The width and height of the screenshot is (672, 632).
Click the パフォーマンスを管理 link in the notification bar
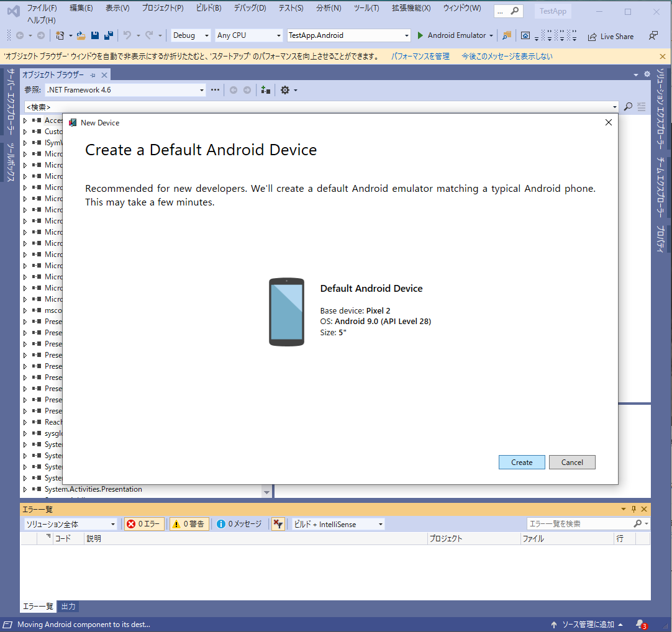[420, 56]
